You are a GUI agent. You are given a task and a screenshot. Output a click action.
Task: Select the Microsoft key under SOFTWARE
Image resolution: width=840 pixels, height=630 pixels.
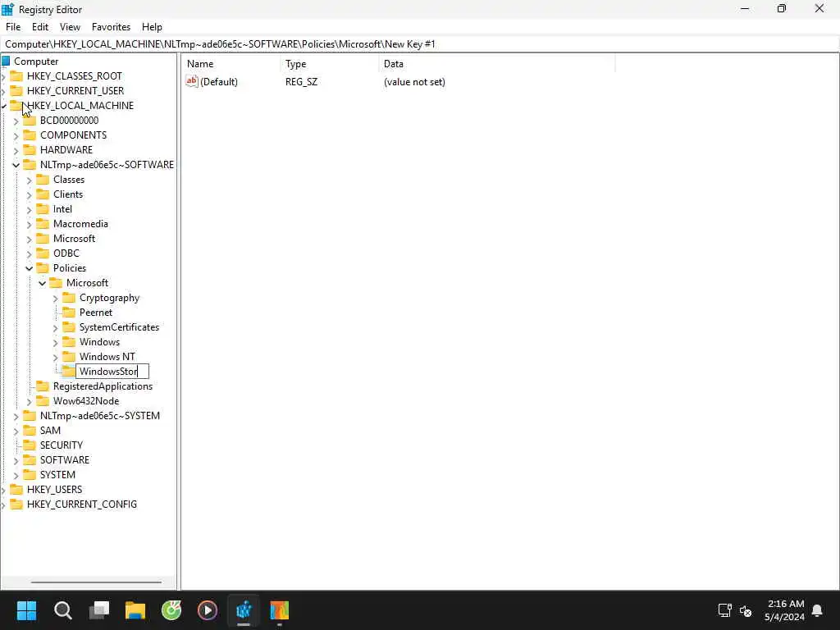point(74,239)
